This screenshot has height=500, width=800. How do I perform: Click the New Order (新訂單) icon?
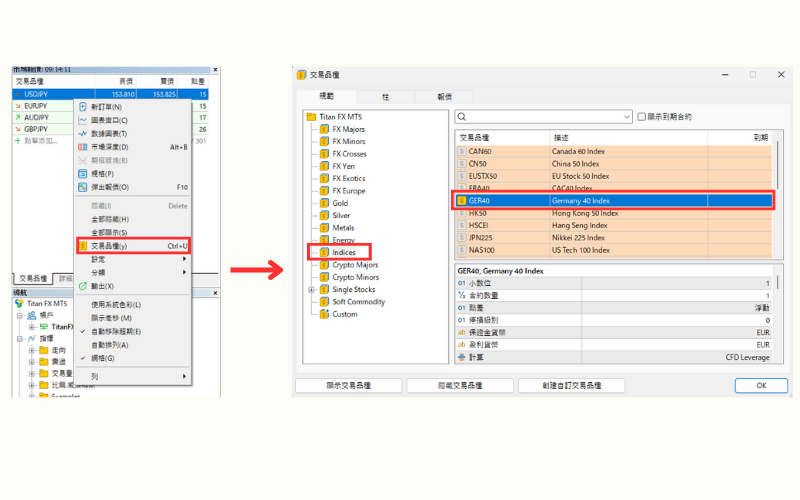pos(83,107)
